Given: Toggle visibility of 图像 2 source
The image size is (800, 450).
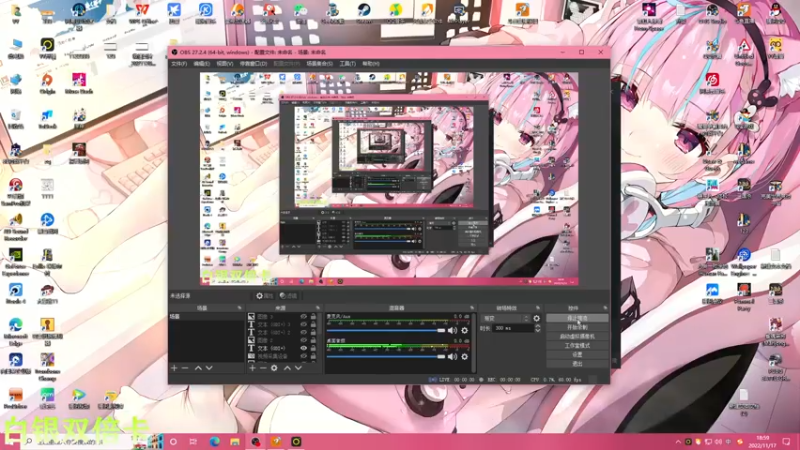Looking at the screenshot, I should [304, 340].
